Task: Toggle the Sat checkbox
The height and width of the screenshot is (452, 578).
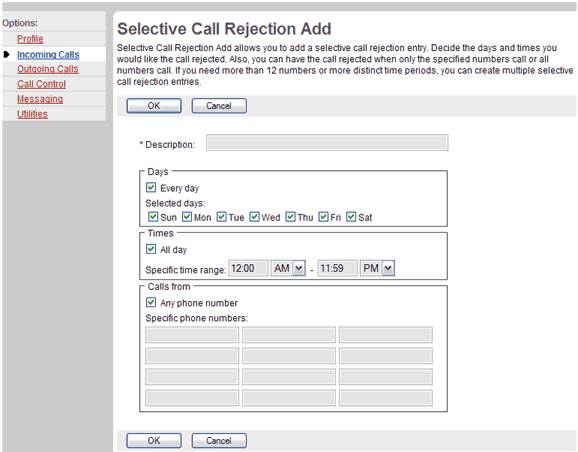Action: tap(351, 216)
